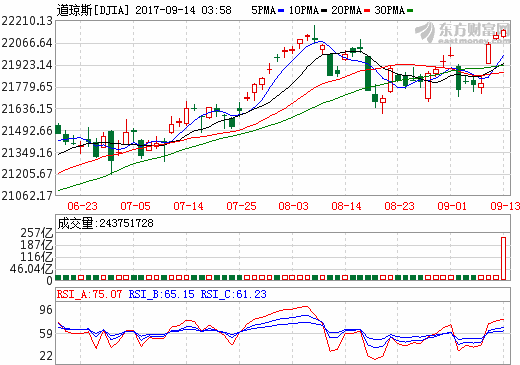Click the RSI_B:65.15 indicator value
The width and height of the screenshot is (520, 365).
(x=161, y=294)
